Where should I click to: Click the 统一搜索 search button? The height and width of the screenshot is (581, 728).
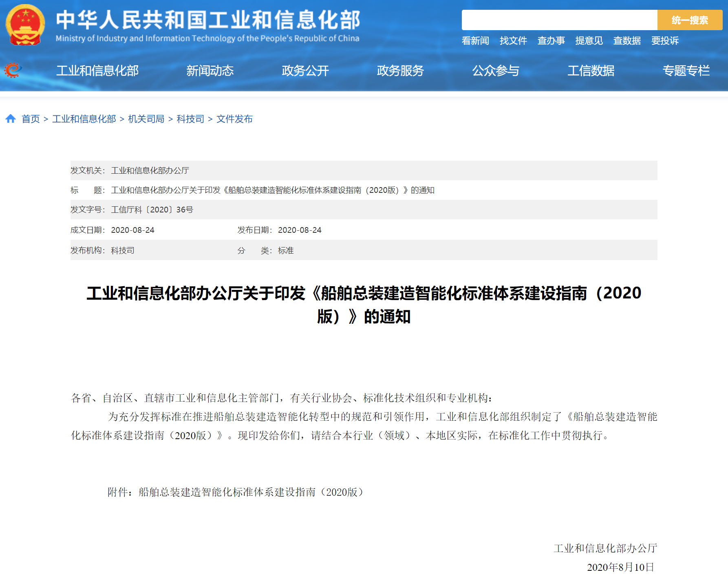690,20
